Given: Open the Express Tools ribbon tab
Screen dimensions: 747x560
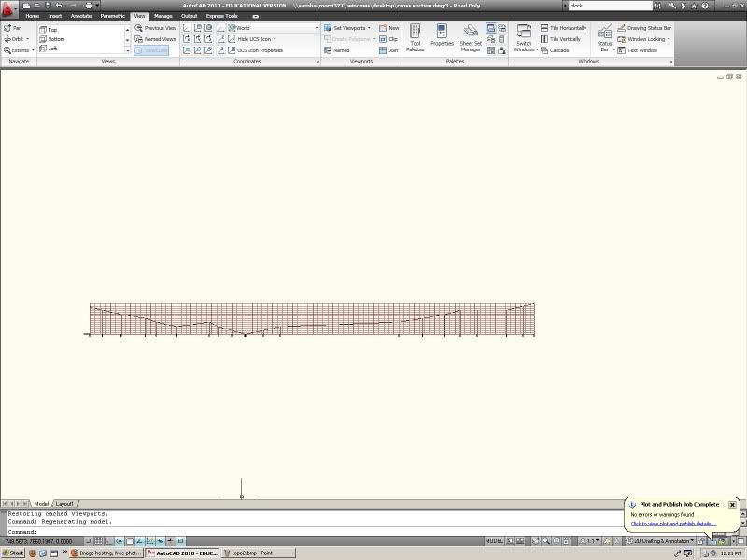Looking at the screenshot, I should point(221,16).
